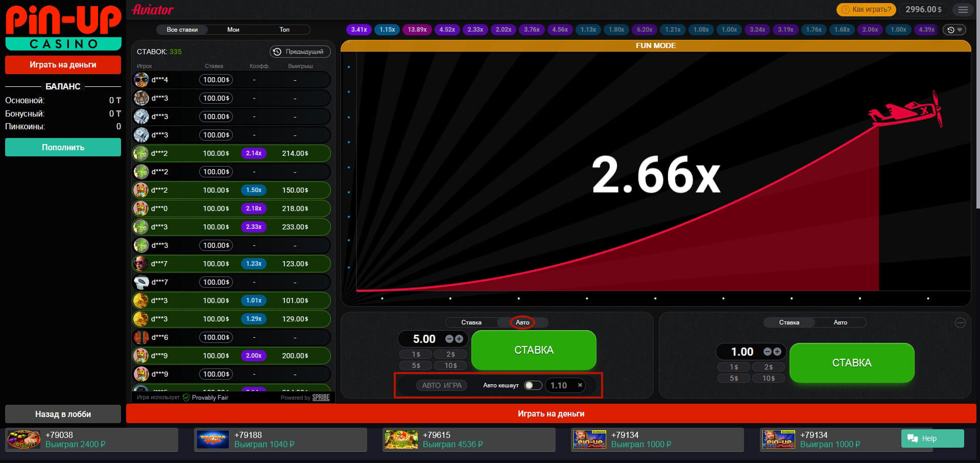Edit the 1.10 auto cashout field
The width and height of the screenshot is (980, 463).
(x=559, y=385)
